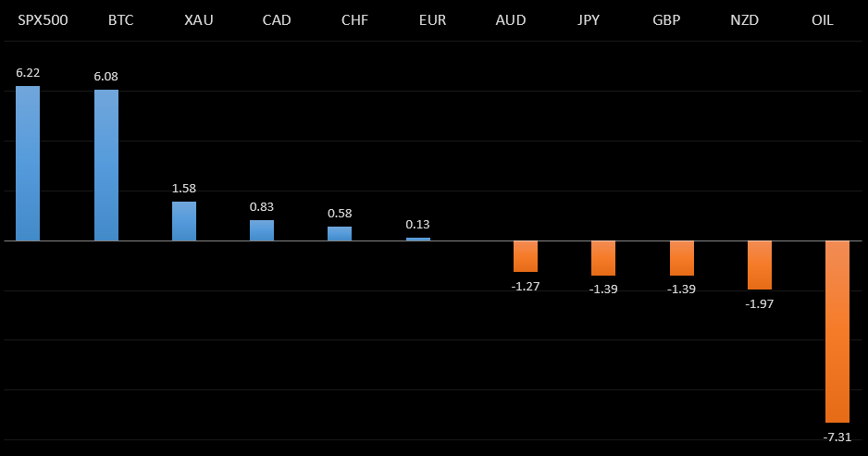The height and width of the screenshot is (456, 868).
Task: Select the blue BTC bar
Action: click(x=106, y=165)
